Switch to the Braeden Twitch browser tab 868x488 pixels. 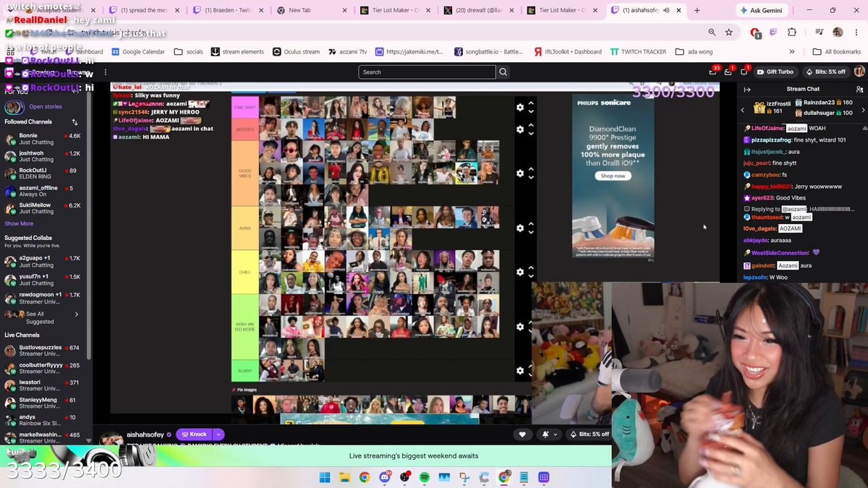tap(228, 10)
